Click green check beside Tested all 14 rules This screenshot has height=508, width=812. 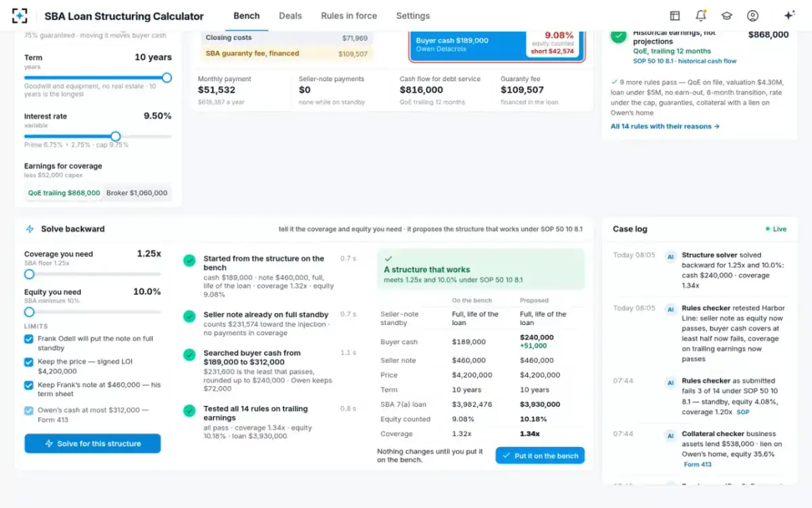(190, 410)
